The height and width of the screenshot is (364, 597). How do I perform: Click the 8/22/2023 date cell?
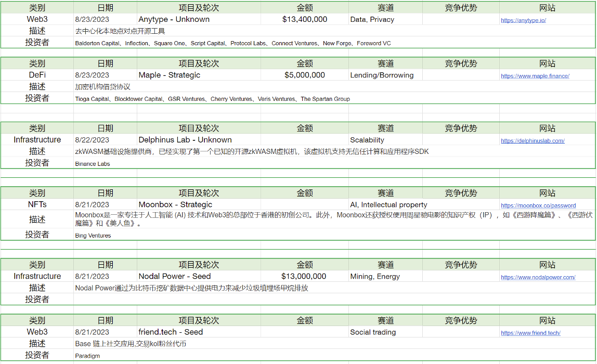(x=105, y=140)
